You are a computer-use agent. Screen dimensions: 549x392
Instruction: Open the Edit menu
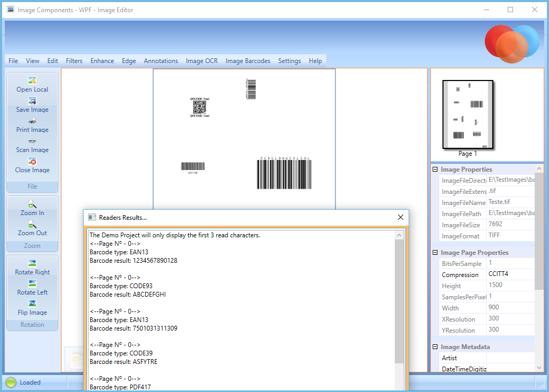pyautogui.click(x=52, y=61)
